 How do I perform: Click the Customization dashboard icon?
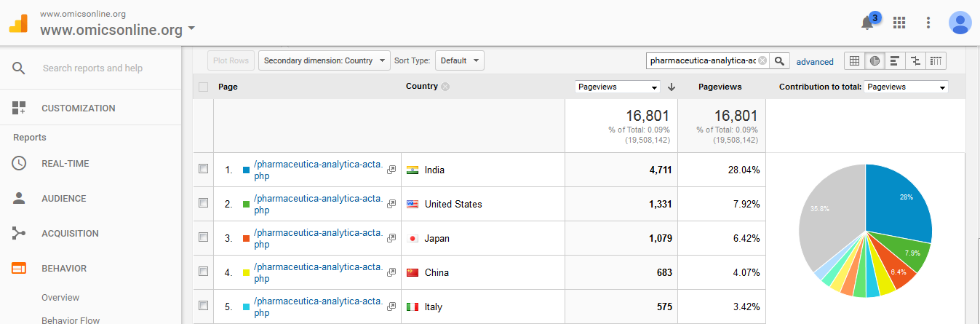[x=19, y=108]
